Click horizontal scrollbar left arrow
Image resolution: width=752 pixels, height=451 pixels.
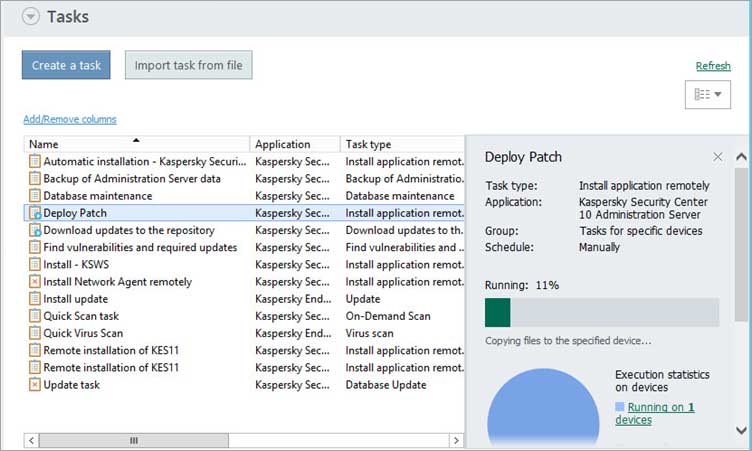tap(31, 440)
